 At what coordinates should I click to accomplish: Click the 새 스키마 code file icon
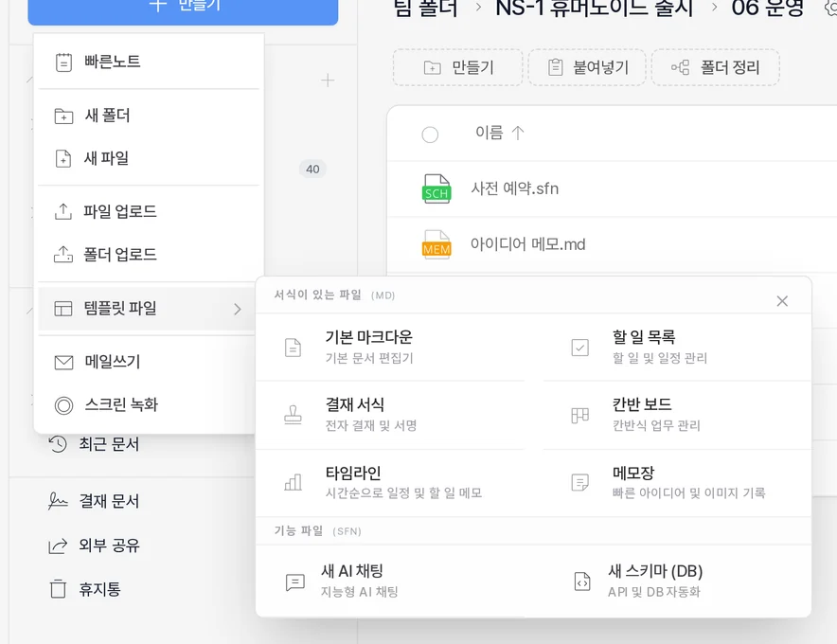[x=582, y=581]
